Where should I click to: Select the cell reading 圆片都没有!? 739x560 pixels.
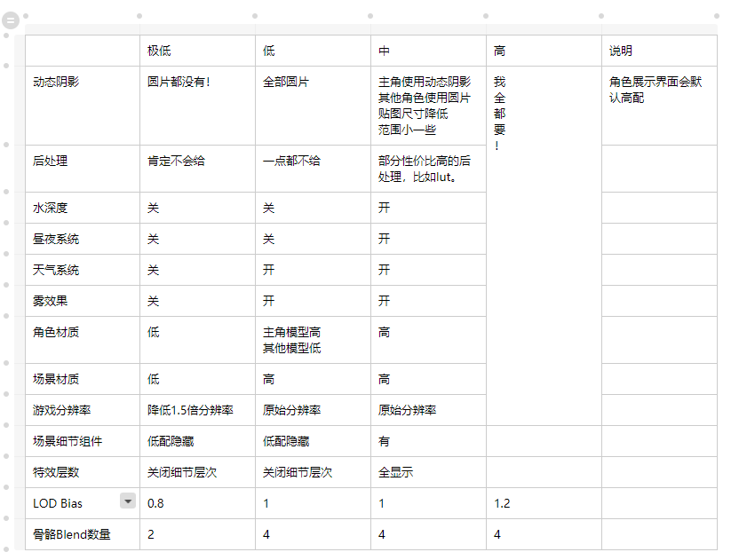197,106
